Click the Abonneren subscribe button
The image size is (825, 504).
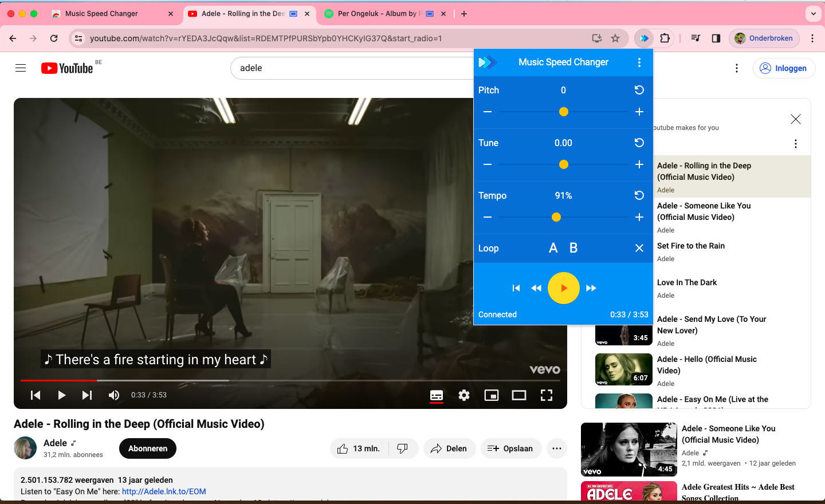click(x=148, y=448)
